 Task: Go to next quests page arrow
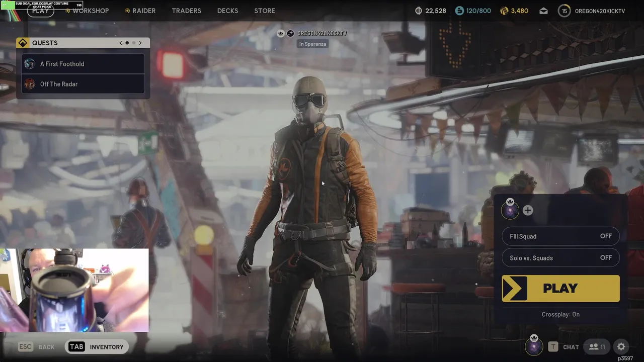coord(140,43)
